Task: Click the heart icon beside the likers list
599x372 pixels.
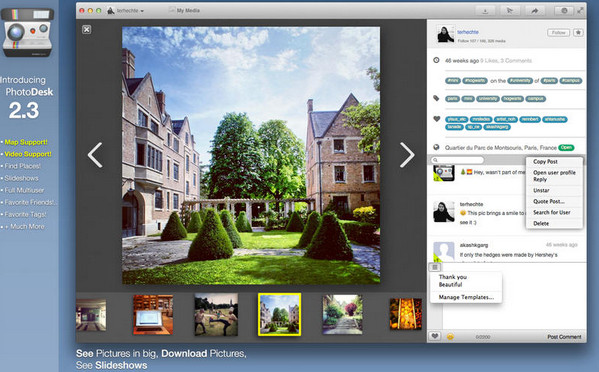Action: coord(437,119)
